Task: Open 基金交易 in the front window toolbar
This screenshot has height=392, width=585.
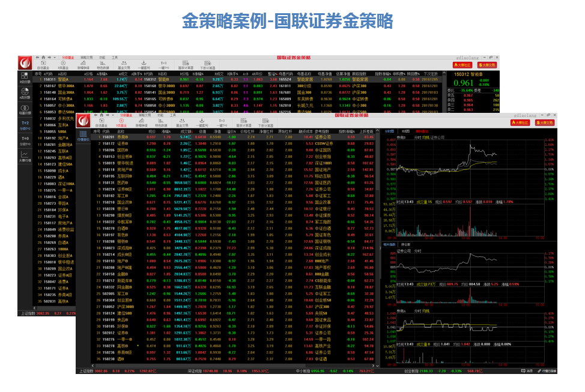Action: coord(182,122)
